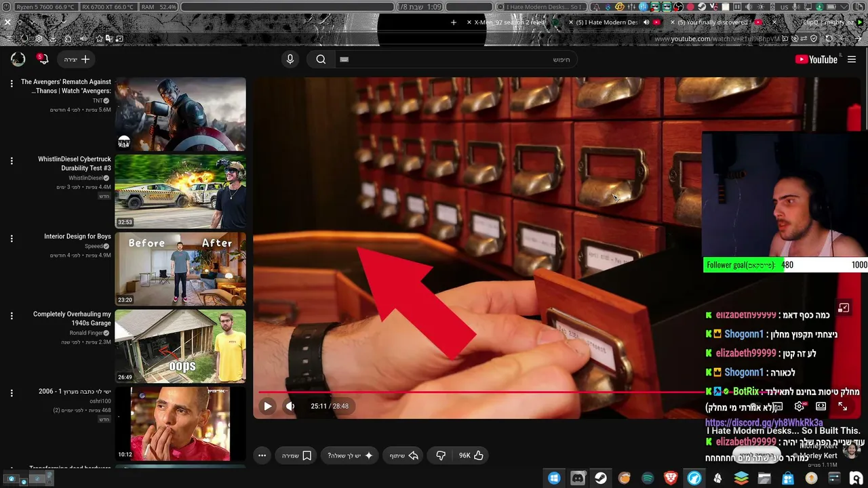Open the Create (יצירה) button

[x=76, y=60]
